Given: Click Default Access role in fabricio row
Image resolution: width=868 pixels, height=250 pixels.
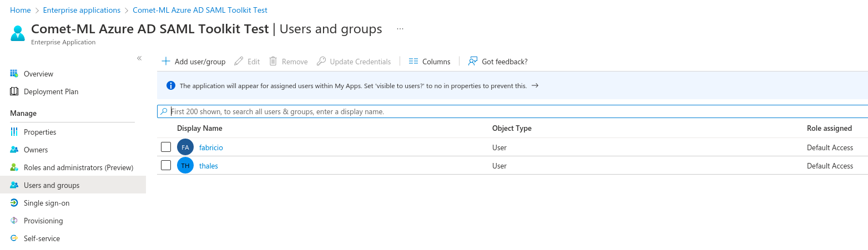Looking at the screenshot, I should pyautogui.click(x=830, y=147).
